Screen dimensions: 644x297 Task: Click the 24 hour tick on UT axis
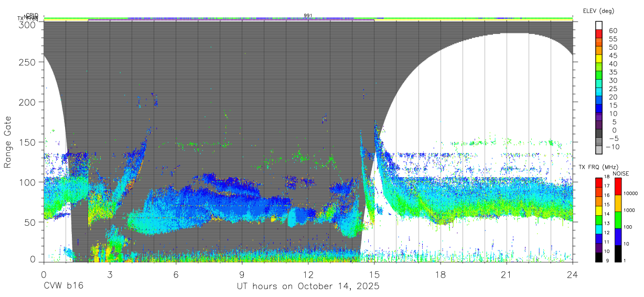pos(573,274)
